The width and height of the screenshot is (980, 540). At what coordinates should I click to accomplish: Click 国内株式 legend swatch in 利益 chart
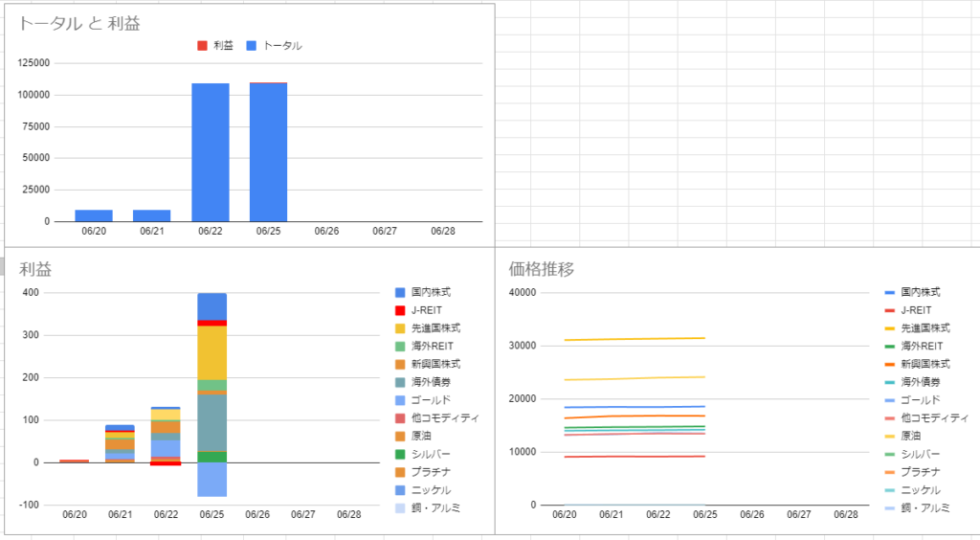401,292
